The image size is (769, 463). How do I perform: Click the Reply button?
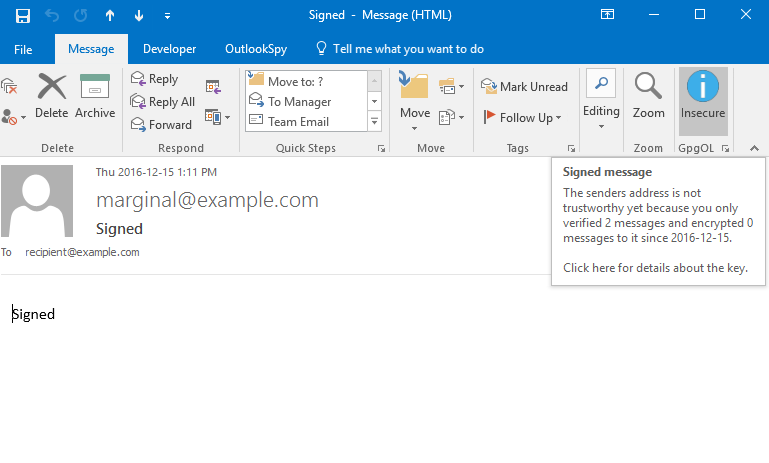154,79
